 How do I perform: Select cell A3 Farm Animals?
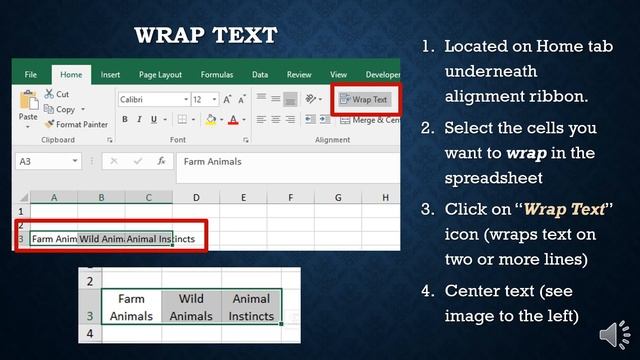click(x=54, y=239)
